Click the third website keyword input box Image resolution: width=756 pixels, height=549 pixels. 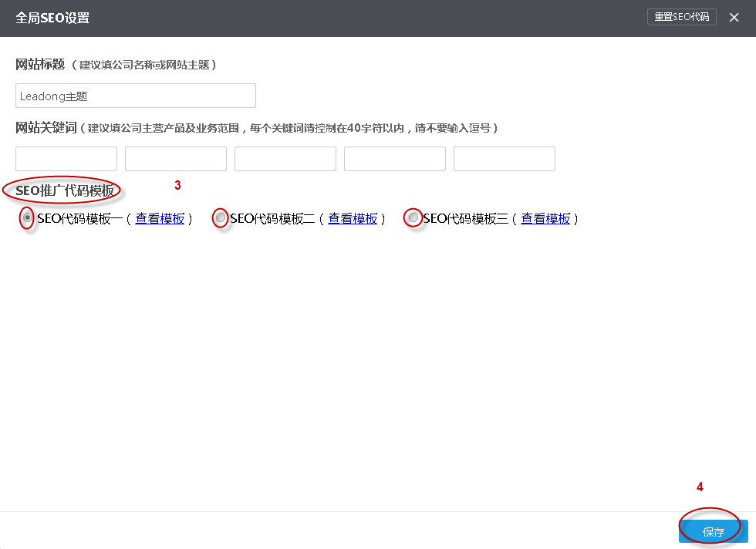point(285,158)
